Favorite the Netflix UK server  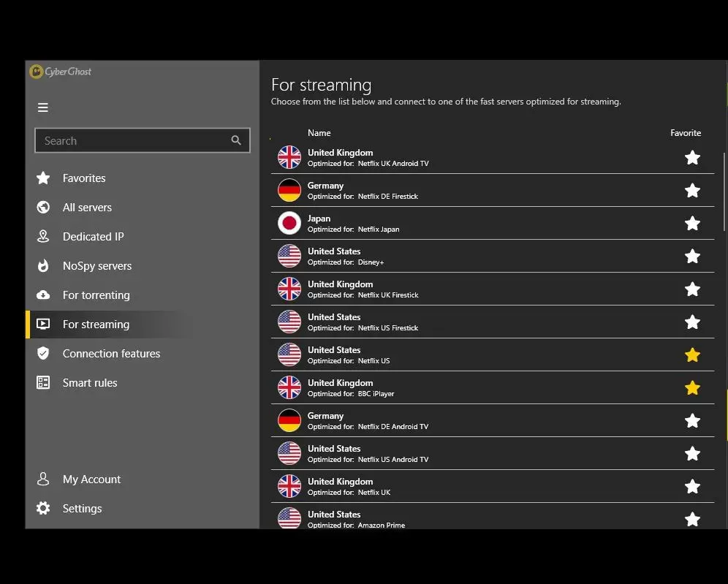[692, 487]
